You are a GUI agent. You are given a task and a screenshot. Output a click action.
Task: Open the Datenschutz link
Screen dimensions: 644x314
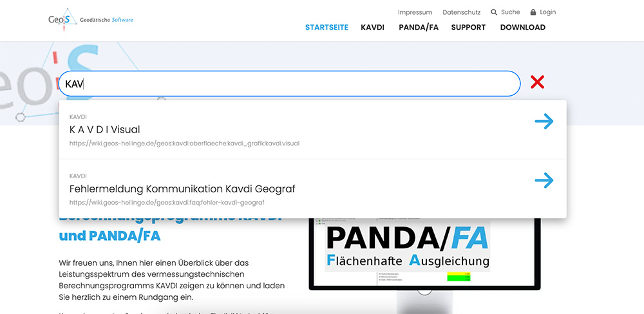pos(462,12)
